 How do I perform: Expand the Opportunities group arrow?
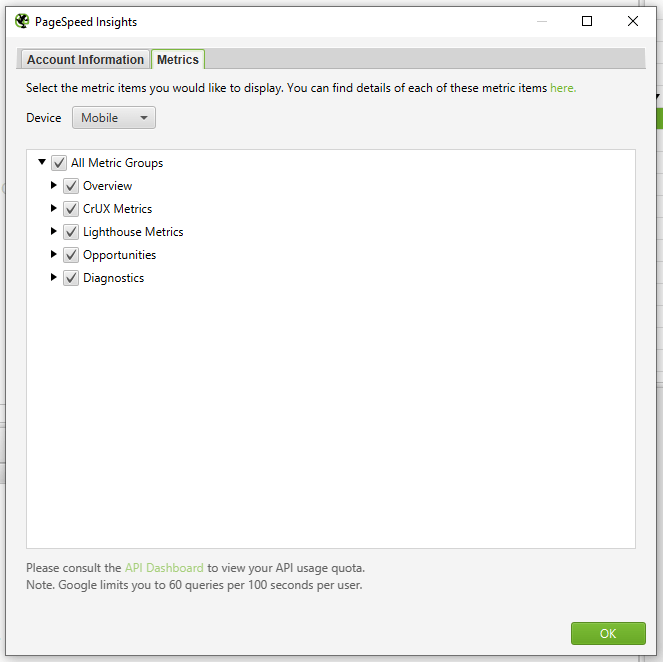click(54, 255)
